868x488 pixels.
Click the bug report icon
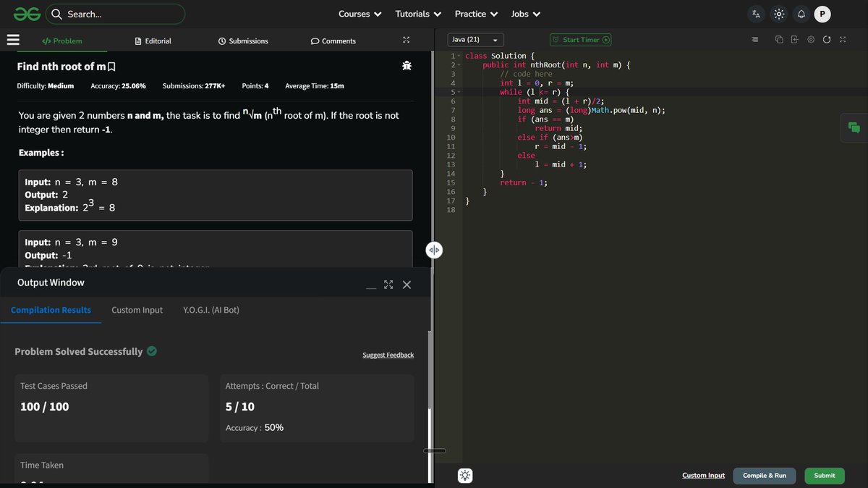click(407, 66)
